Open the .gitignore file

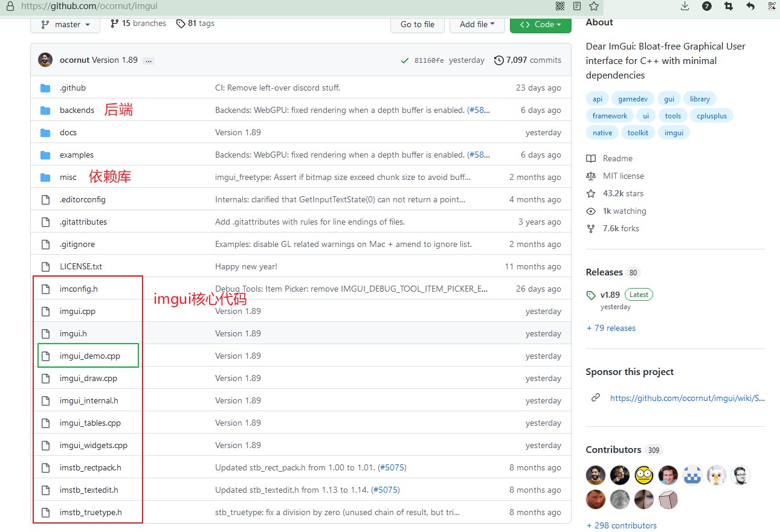pyautogui.click(x=77, y=244)
